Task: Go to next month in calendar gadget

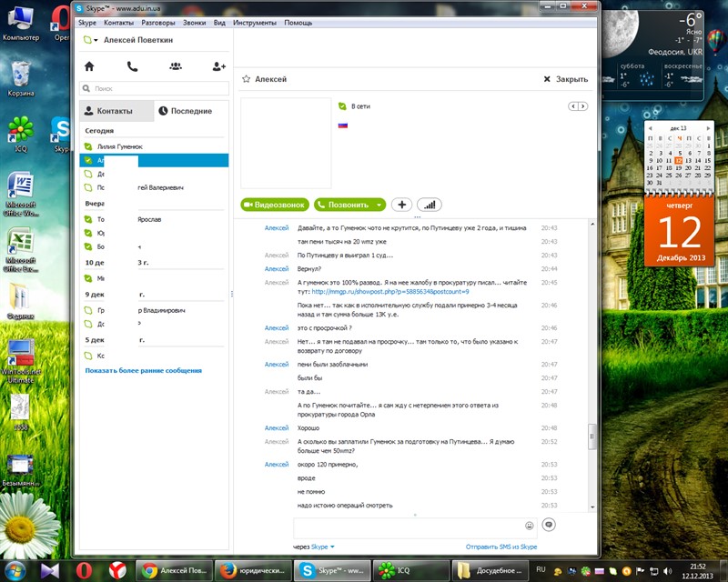Action: 708,128
